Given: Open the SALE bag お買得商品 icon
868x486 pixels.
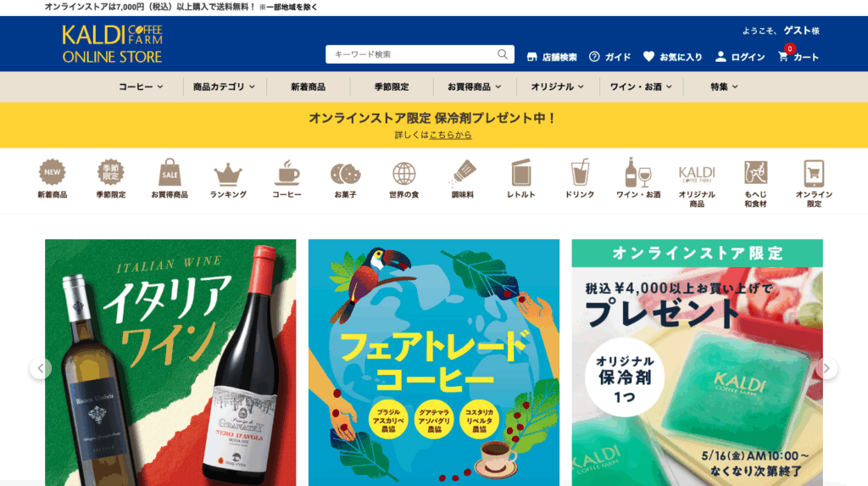Looking at the screenshot, I should tap(170, 173).
